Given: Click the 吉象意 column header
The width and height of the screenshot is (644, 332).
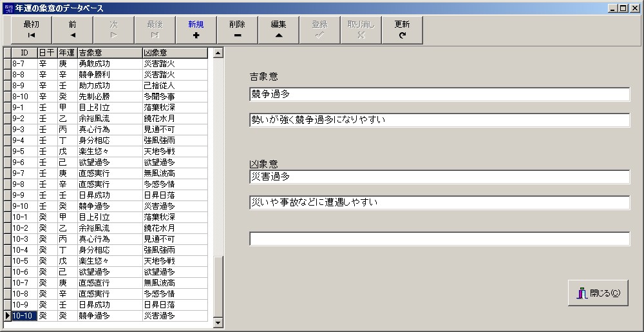Looking at the screenshot, I should pyautogui.click(x=110, y=53).
